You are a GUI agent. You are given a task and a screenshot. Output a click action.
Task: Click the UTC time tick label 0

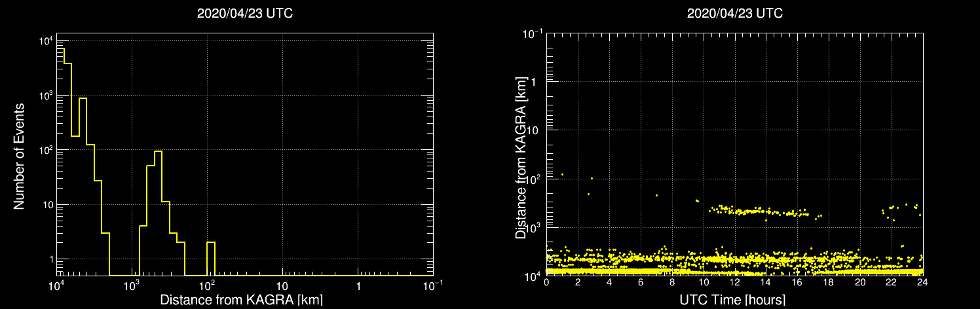point(546,282)
